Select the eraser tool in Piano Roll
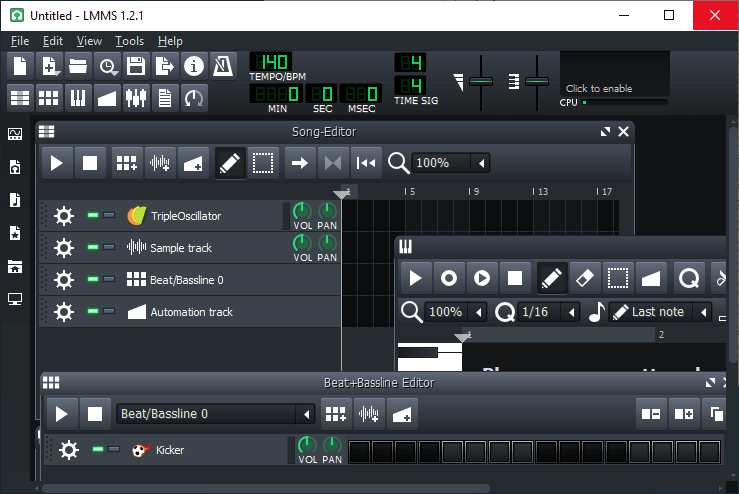Screen dimensions: 739x494 pos(584,278)
